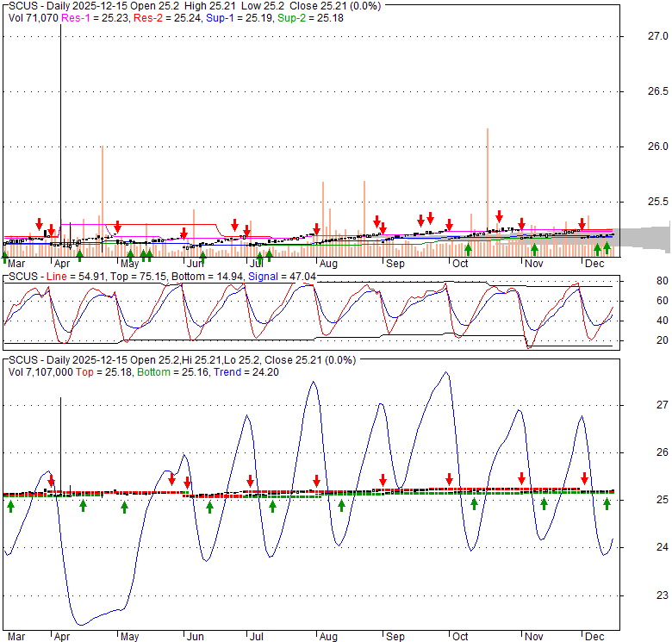Click the green arrow under Oct in the top price chart
This screenshot has width=672, height=642.
(x=468, y=250)
